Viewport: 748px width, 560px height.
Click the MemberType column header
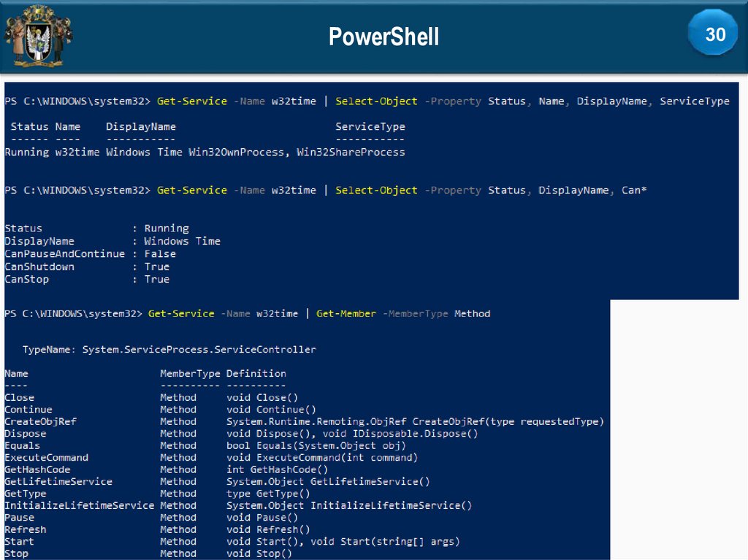(x=190, y=374)
